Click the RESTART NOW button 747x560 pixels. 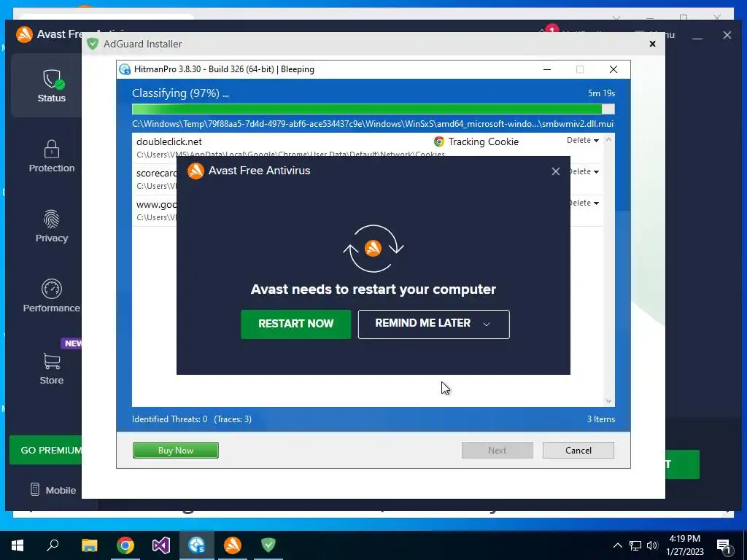pyautogui.click(x=296, y=324)
